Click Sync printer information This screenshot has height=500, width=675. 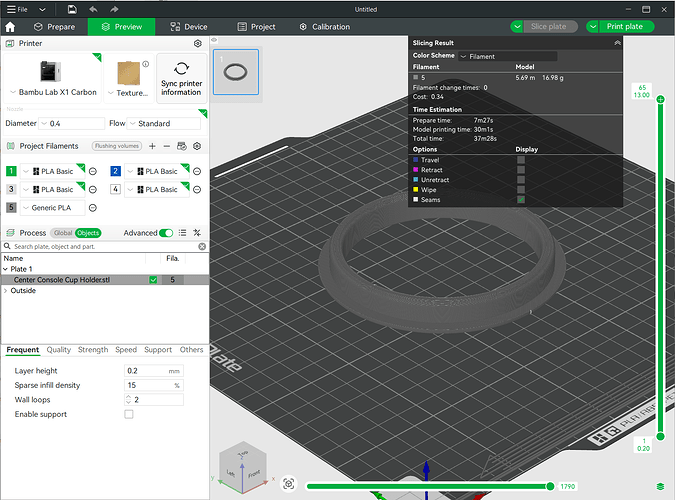tap(181, 78)
